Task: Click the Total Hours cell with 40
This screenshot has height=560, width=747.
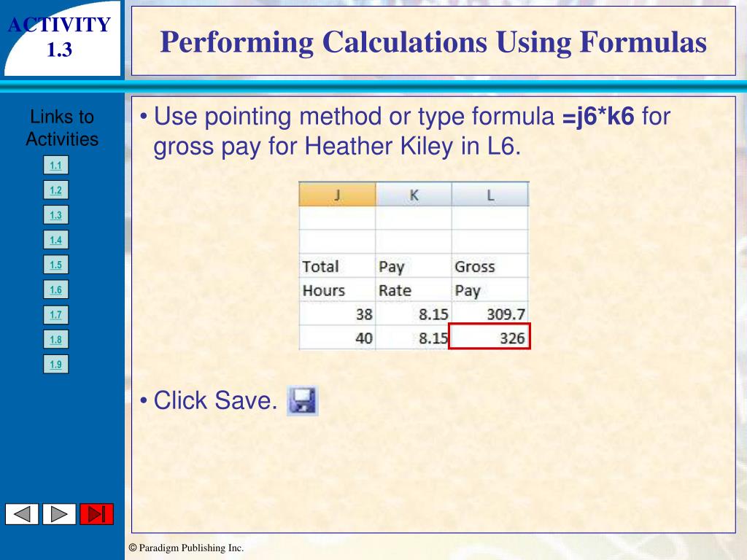Action: click(337, 337)
